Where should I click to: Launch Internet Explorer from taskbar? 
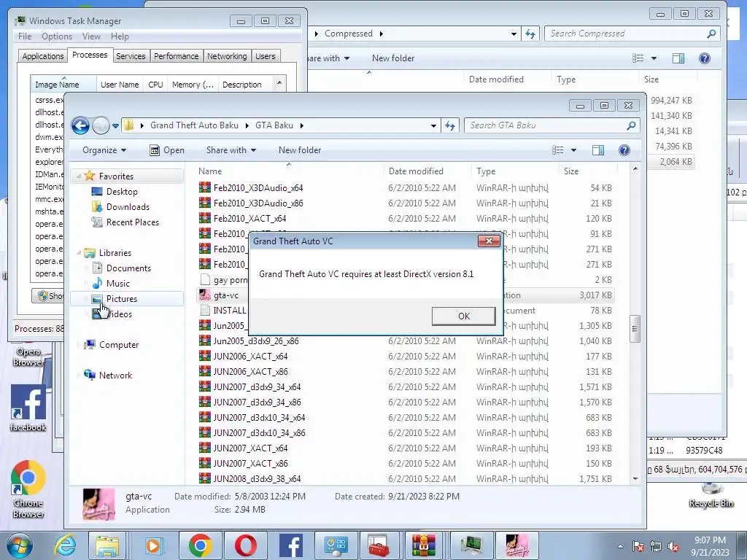point(65,545)
